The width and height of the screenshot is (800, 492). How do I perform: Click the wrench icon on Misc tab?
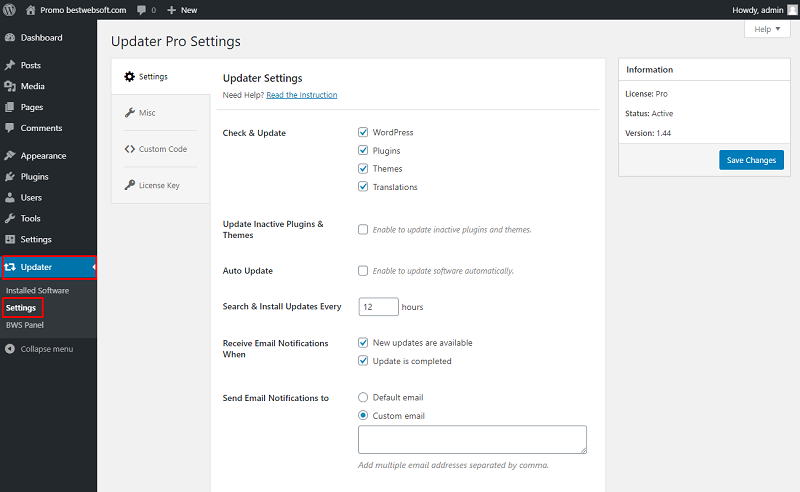tap(130, 113)
